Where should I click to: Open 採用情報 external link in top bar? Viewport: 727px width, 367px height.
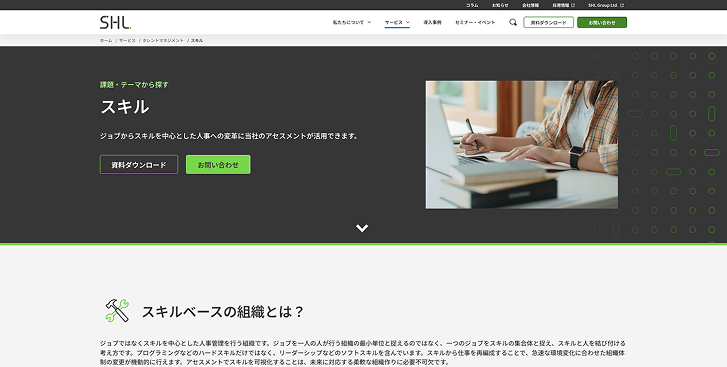[x=563, y=5]
